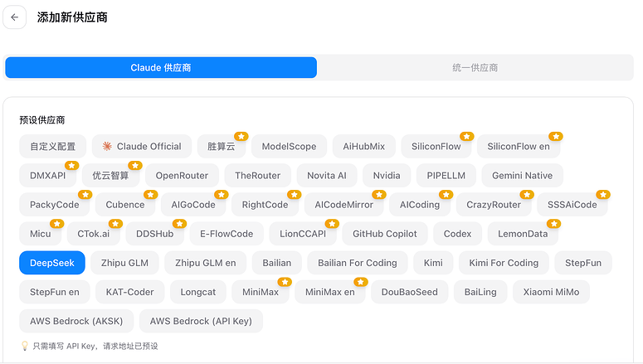
Task: Select the KAT-Coder preset
Action: coord(130,292)
